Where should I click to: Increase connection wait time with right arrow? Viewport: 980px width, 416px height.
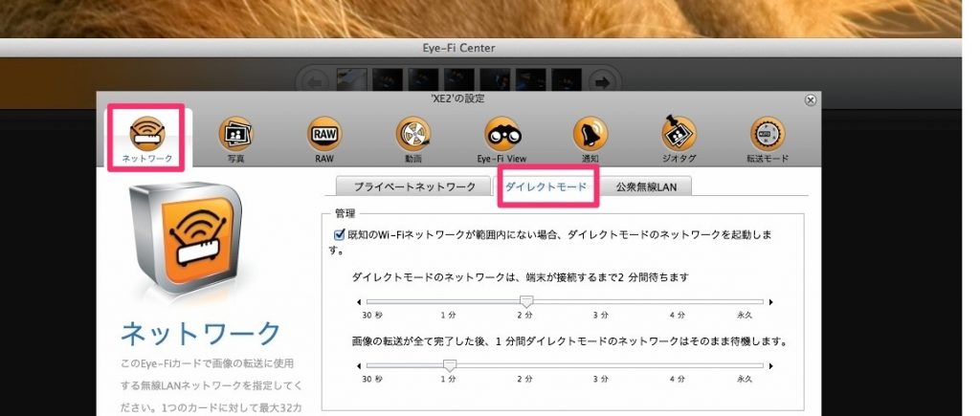pos(770,302)
